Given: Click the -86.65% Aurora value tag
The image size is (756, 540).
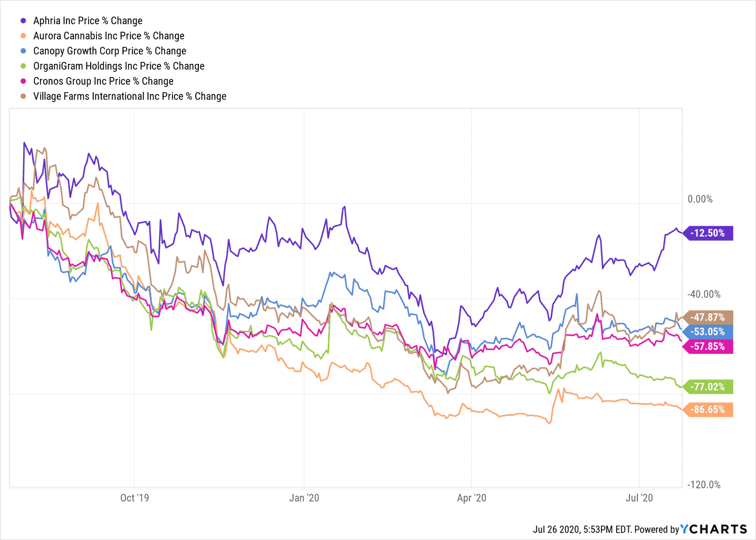Looking at the screenshot, I should click(x=709, y=410).
